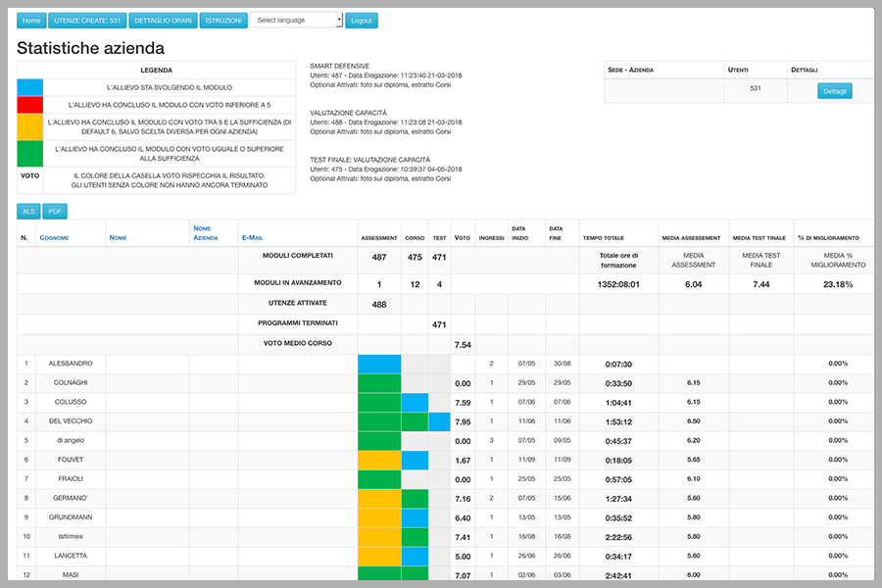882x588 pixels.
Task: Open the Select language dropdown
Action: [x=296, y=20]
